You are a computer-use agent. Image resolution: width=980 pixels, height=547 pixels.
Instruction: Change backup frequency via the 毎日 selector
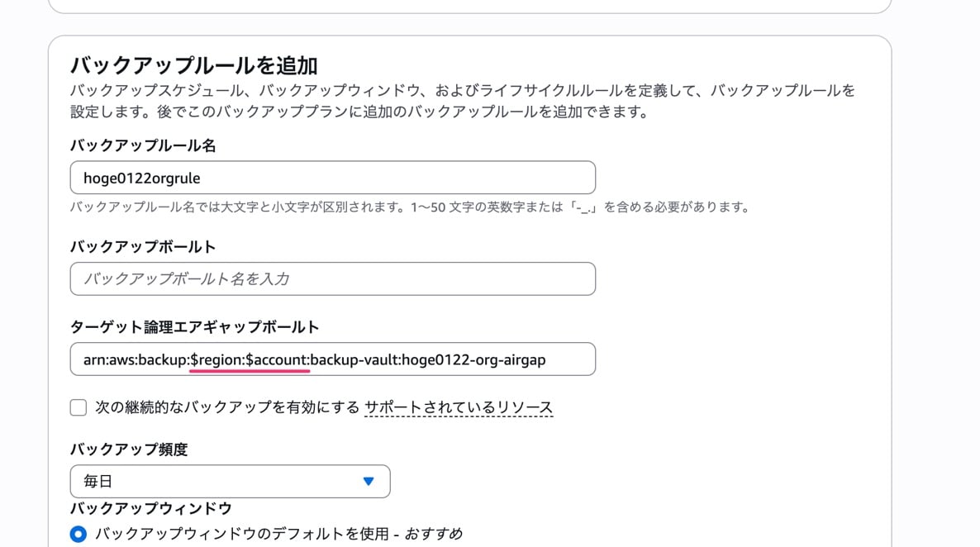pyautogui.click(x=230, y=481)
